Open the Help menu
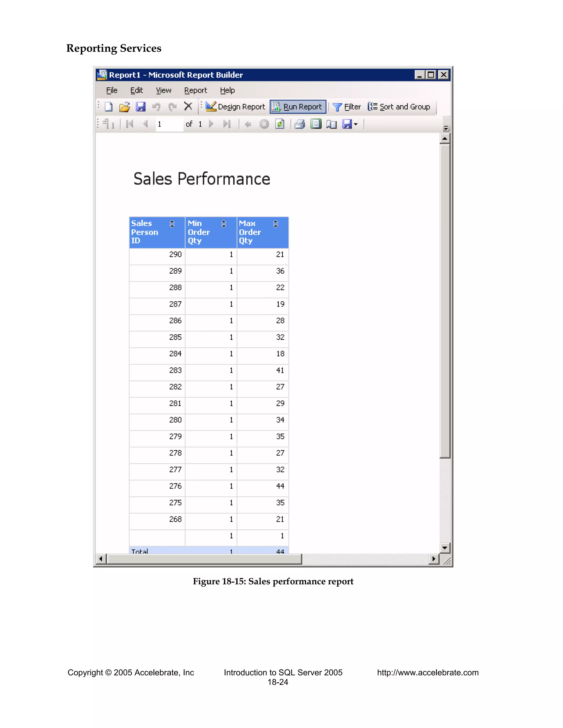 227,90
